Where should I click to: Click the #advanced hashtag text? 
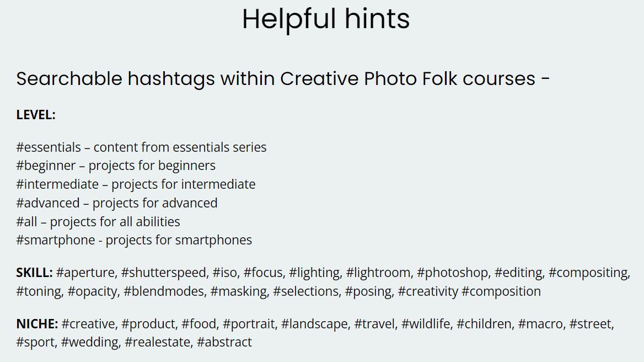pos(48,203)
